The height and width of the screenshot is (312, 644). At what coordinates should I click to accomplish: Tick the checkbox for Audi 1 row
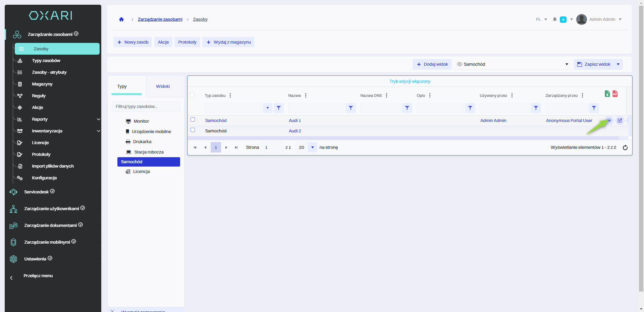193,120
